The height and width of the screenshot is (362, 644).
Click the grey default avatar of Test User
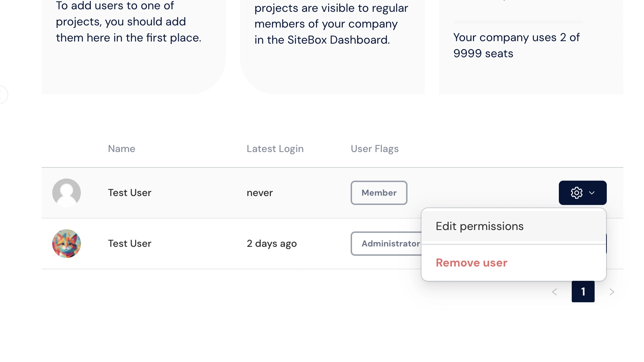67,193
